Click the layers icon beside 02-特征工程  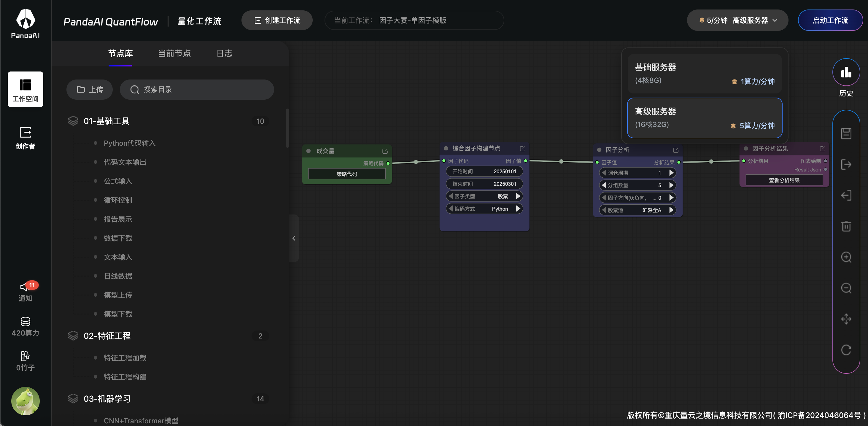coord(73,336)
